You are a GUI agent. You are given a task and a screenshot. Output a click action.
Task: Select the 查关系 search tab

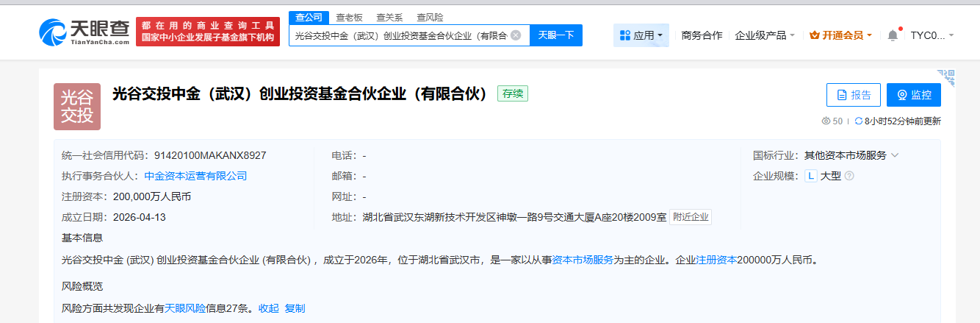pyautogui.click(x=389, y=17)
